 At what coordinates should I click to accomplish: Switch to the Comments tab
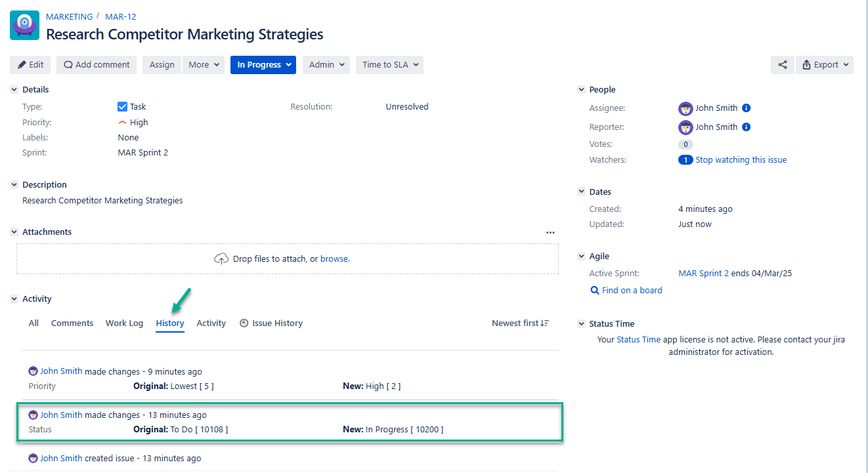click(x=72, y=323)
